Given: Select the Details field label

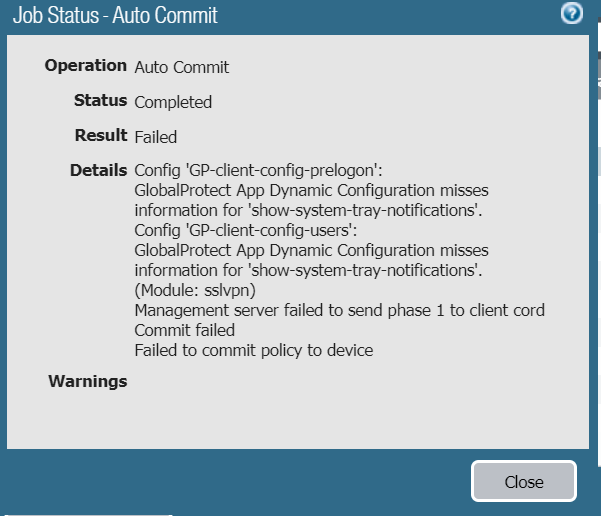Looking at the screenshot, I should click(x=98, y=170).
